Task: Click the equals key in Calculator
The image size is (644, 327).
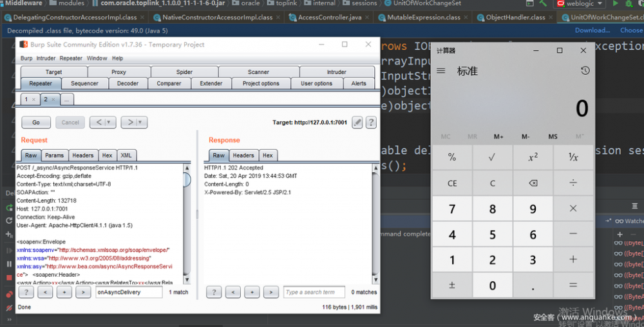Action: pyautogui.click(x=573, y=285)
